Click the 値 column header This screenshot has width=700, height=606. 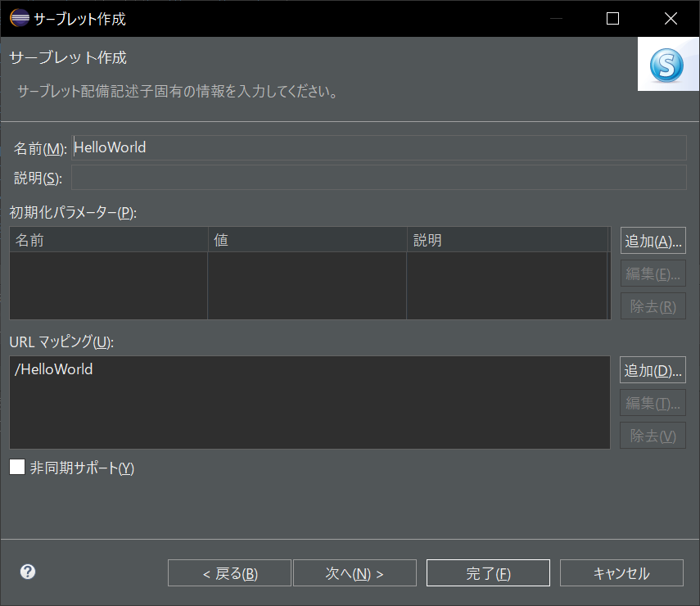pyautogui.click(x=307, y=240)
